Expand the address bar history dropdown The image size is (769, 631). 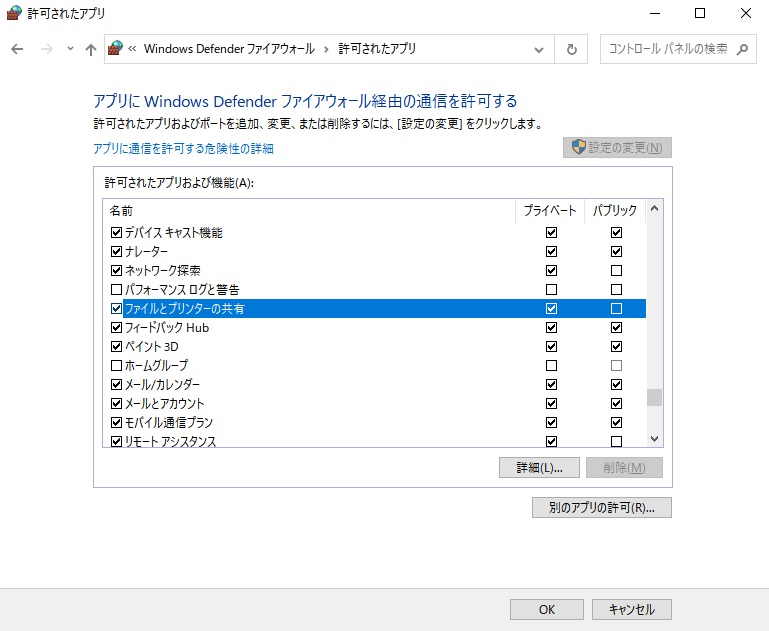pyautogui.click(x=539, y=50)
